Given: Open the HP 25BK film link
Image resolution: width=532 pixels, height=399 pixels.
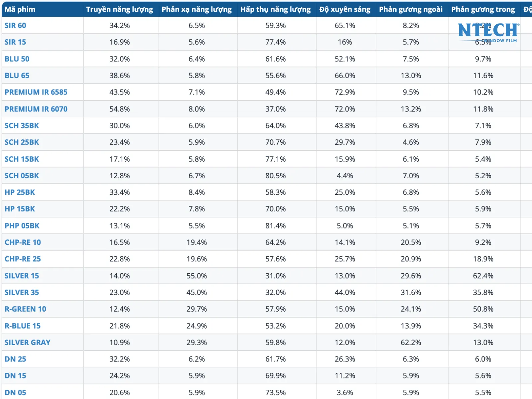Looking at the screenshot, I should 20,192.
